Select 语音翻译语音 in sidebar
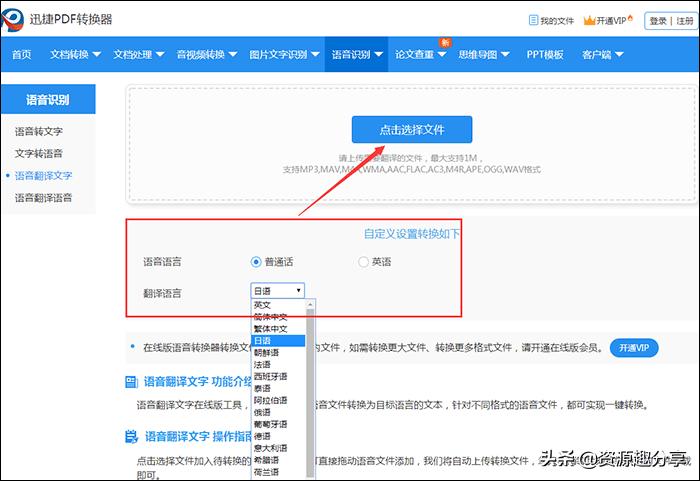 coord(43,198)
